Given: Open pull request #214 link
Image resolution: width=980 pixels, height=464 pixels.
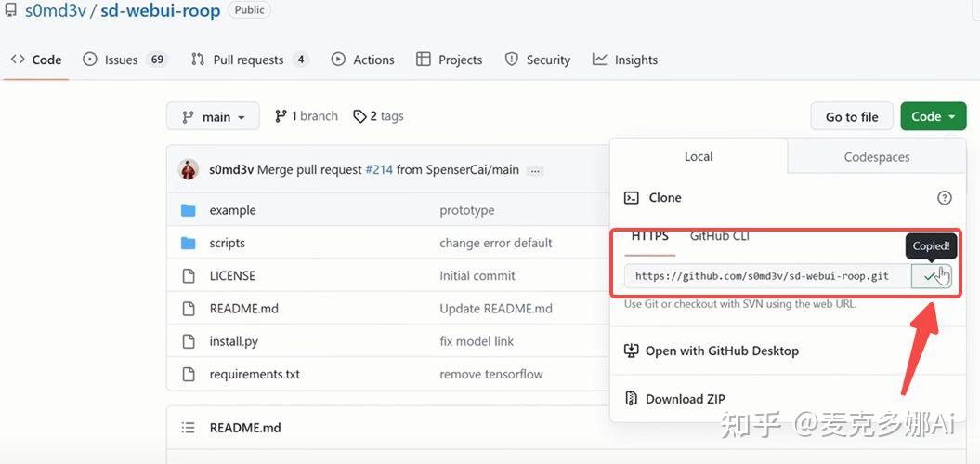Looking at the screenshot, I should pyautogui.click(x=379, y=170).
